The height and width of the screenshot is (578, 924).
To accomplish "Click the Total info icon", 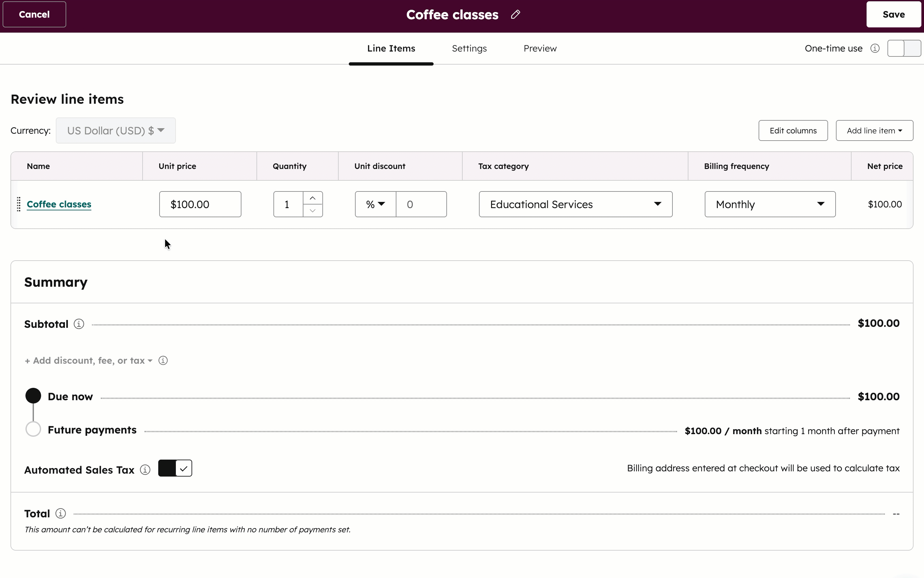I will pyautogui.click(x=60, y=513).
